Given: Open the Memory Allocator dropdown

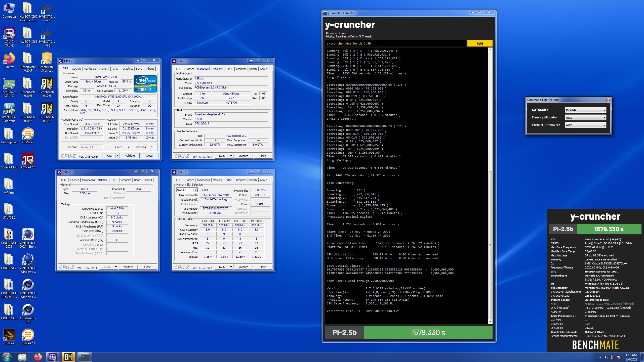Looking at the screenshot, I should point(585,117).
